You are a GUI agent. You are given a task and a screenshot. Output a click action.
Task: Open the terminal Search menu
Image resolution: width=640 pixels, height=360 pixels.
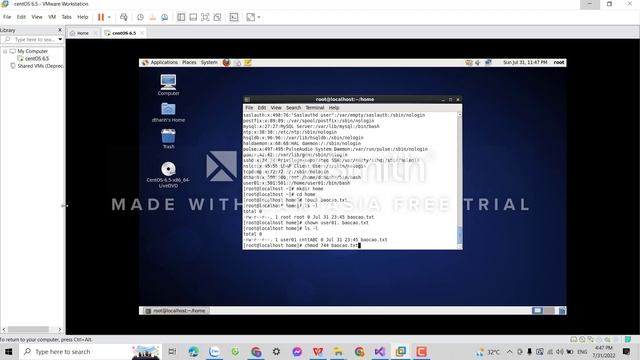[x=293, y=108]
